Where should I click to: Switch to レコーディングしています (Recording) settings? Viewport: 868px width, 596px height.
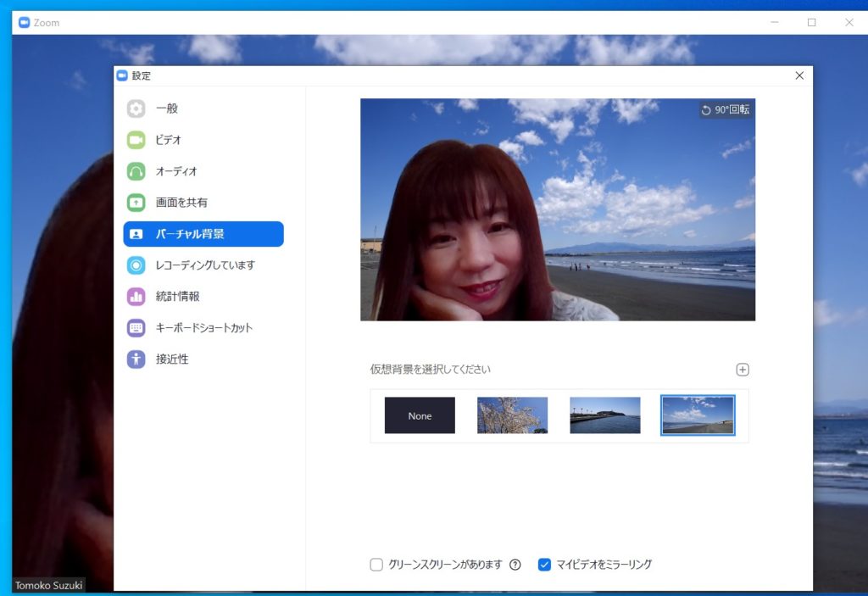pos(203,265)
